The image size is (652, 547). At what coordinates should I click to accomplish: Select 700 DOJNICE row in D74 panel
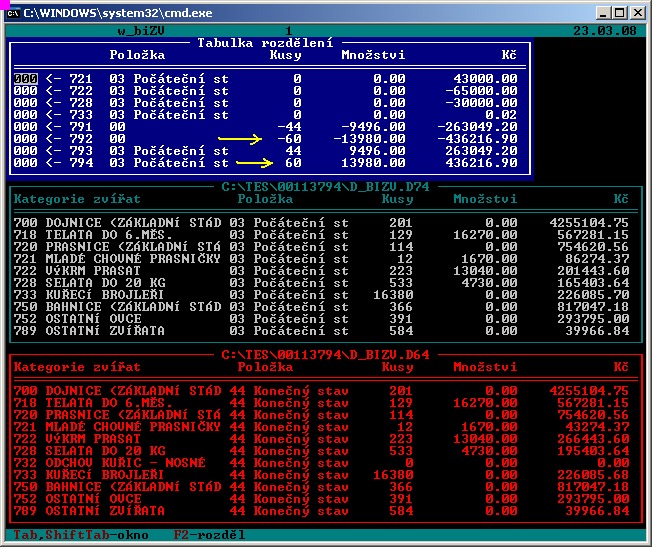[x=321, y=223]
